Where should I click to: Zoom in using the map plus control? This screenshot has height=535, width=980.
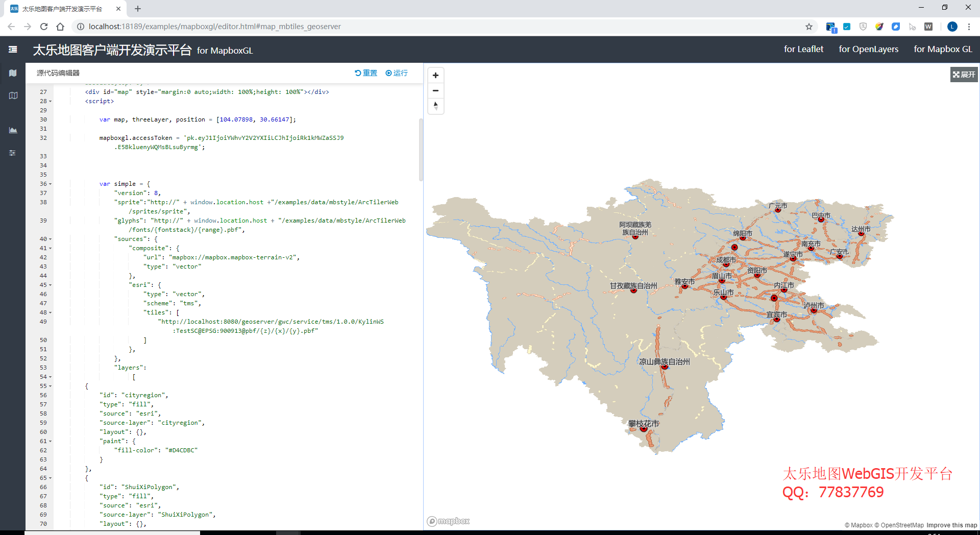pos(435,75)
